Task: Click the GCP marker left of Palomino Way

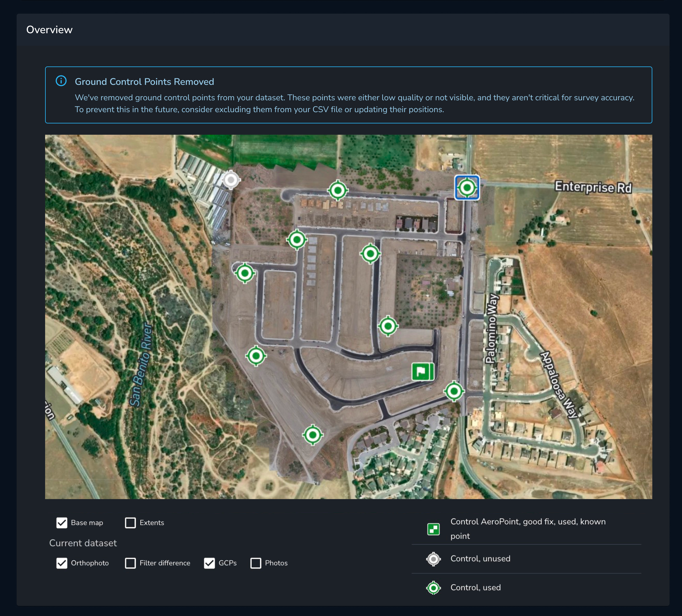Action: click(x=454, y=391)
